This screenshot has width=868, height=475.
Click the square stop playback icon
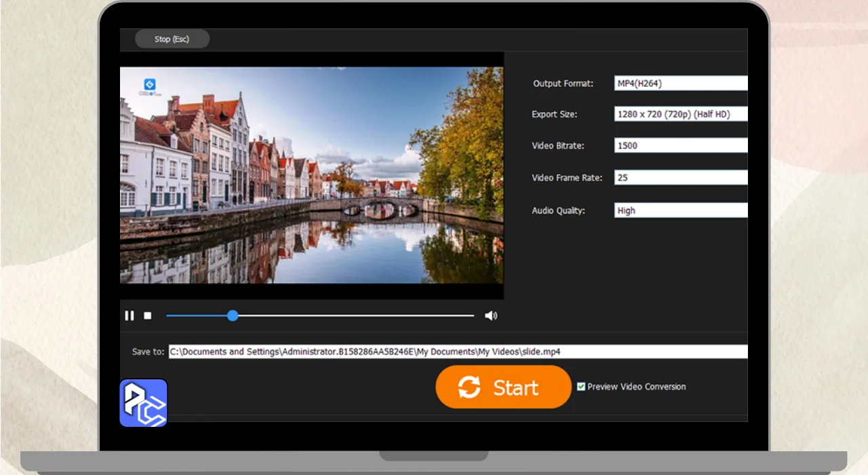148,316
